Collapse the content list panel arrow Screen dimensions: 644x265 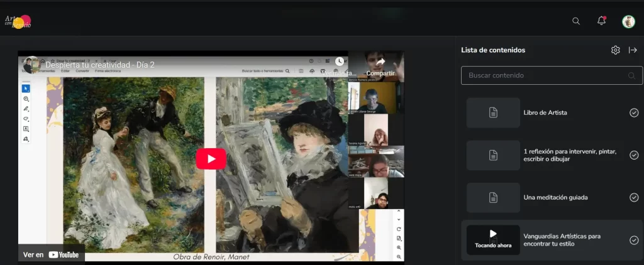633,50
